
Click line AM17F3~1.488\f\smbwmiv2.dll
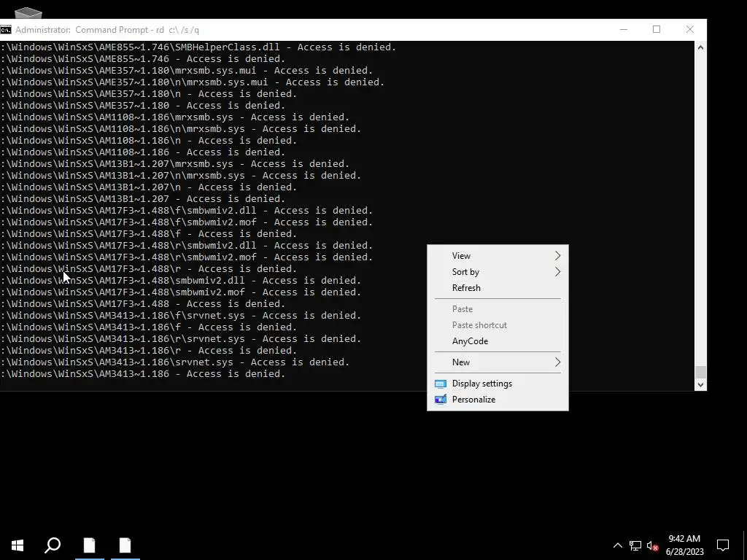(x=186, y=211)
